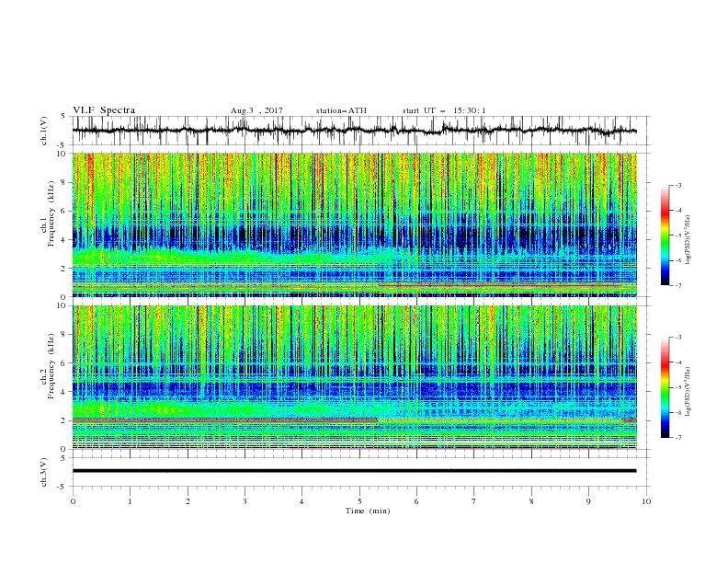728x563 pixels.
Task: Click the ch.1 color bar "log(PSD)(V²/Hz)" label
Action: click(x=688, y=240)
